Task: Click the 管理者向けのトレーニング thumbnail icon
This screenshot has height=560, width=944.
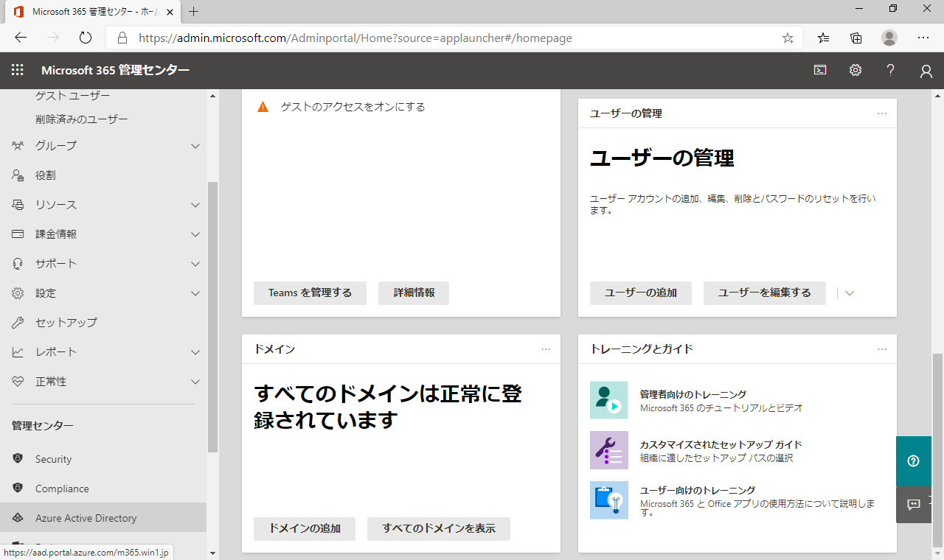Action: tap(609, 400)
